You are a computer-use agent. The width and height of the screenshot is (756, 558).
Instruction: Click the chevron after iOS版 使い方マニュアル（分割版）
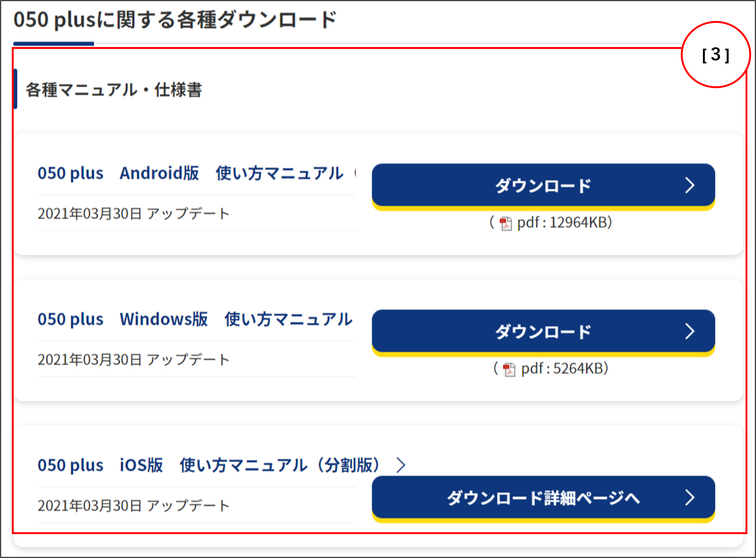pos(401,465)
